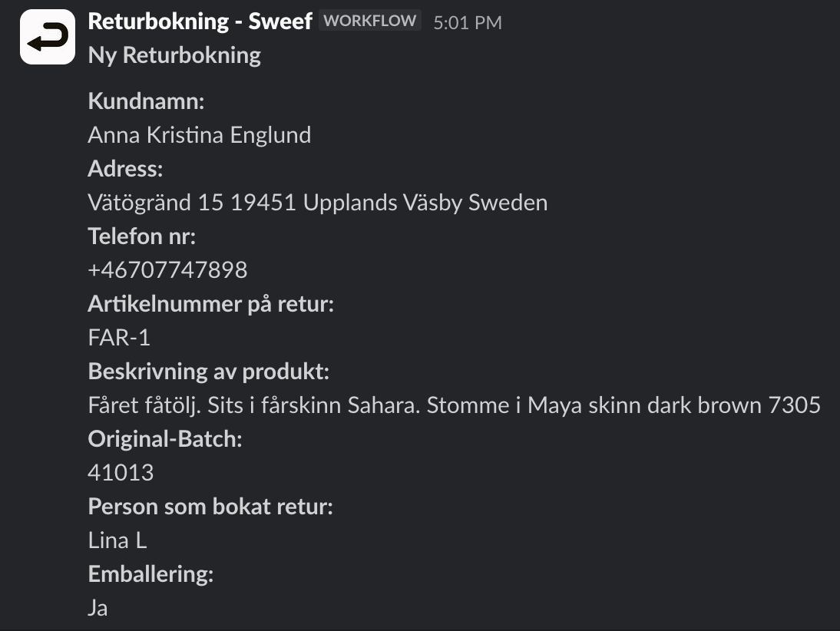Click the "Adress:" field label

125,169
